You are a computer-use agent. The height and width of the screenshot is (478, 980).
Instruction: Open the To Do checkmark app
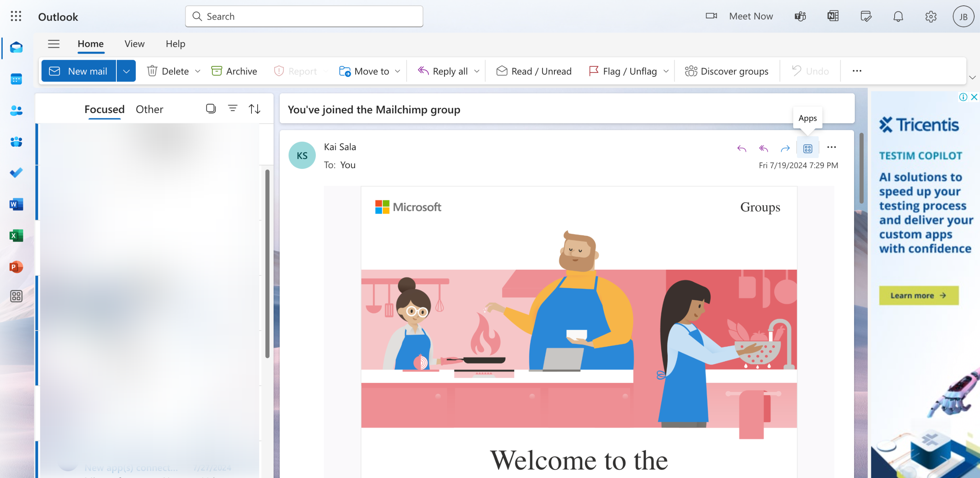coord(16,173)
